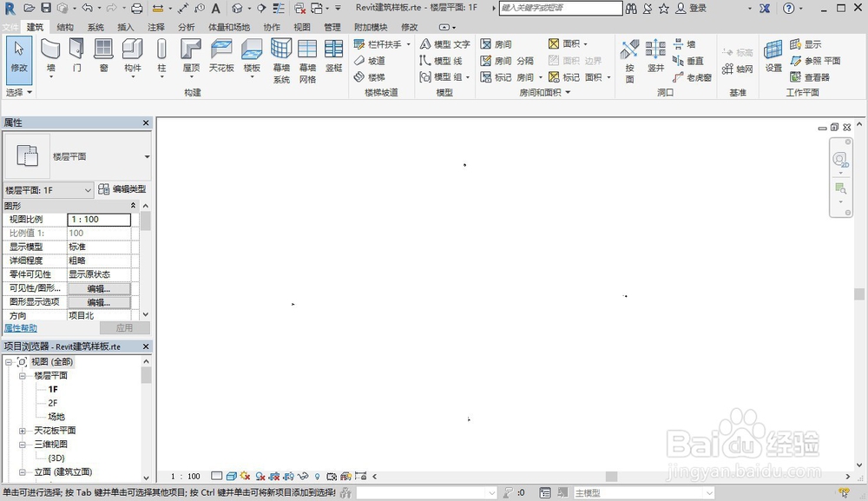Switch to the 视图 ribbon tab
Image resolution: width=868 pixels, height=501 pixels.
coord(302,27)
